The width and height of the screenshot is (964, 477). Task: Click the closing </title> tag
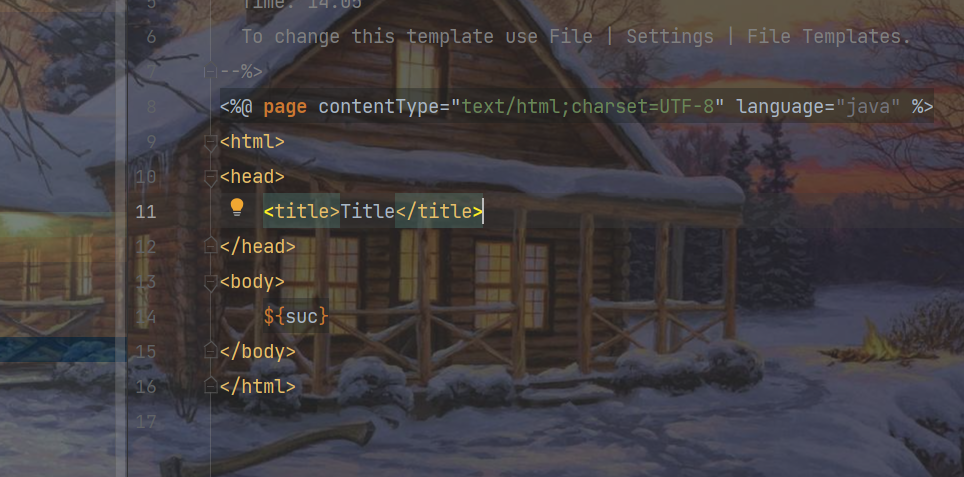[x=438, y=211]
